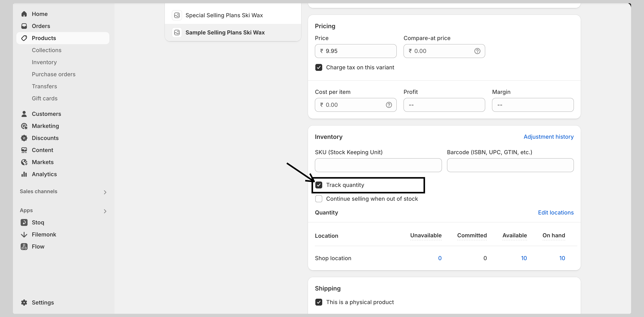Screen dimensions: 644x317
Task: Click the Compare-at price help icon
Action: pyautogui.click(x=477, y=51)
